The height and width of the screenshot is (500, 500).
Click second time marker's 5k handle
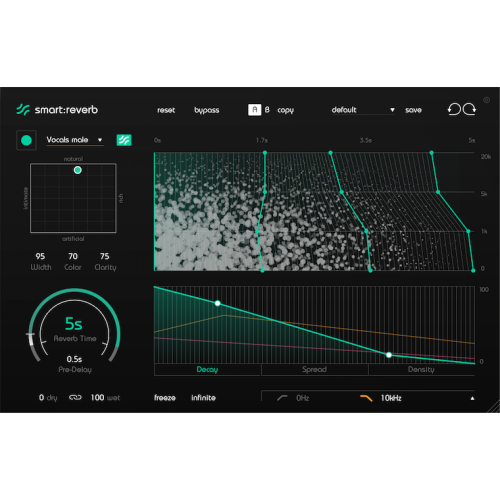click(342, 192)
